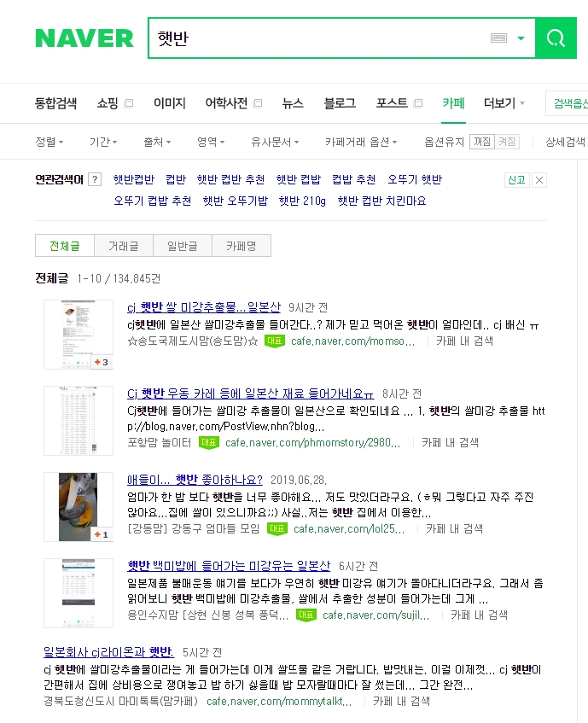Open post 'cj 햇반 쌀 미강추출물...일본산'
This screenshot has height=723, width=588.
204,307
